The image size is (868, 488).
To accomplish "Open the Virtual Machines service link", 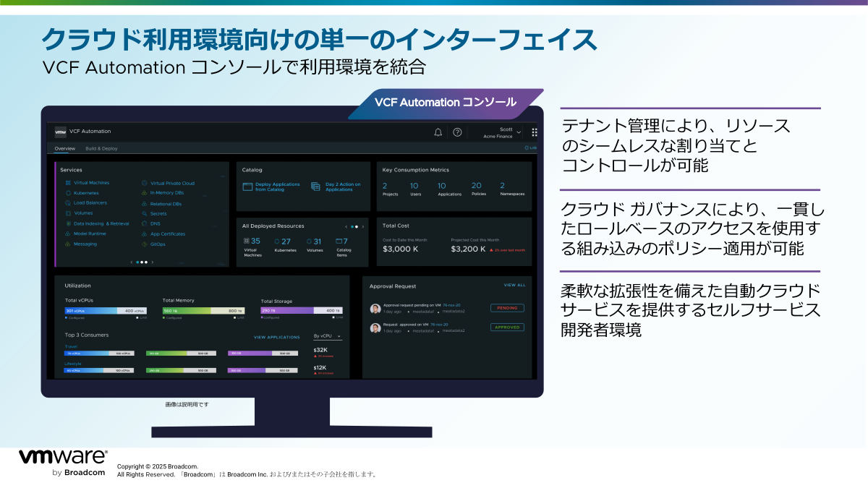I will click(92, 183).
